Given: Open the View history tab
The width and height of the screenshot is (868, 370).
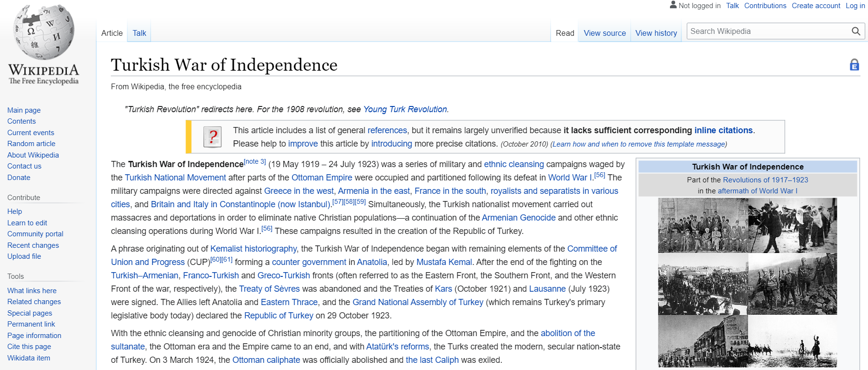Looking at the screenshot, I should point(656,33).
